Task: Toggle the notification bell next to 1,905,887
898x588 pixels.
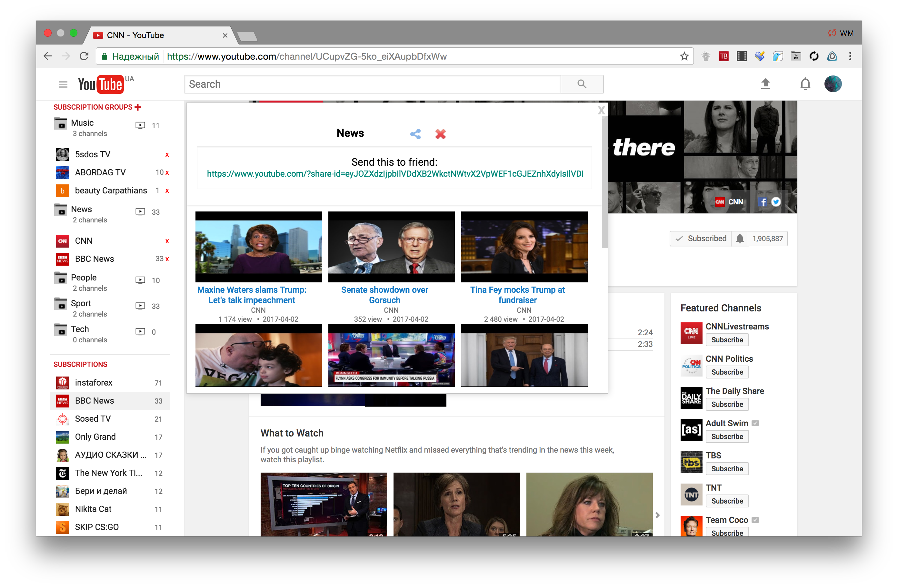Action: pos(740,238)
